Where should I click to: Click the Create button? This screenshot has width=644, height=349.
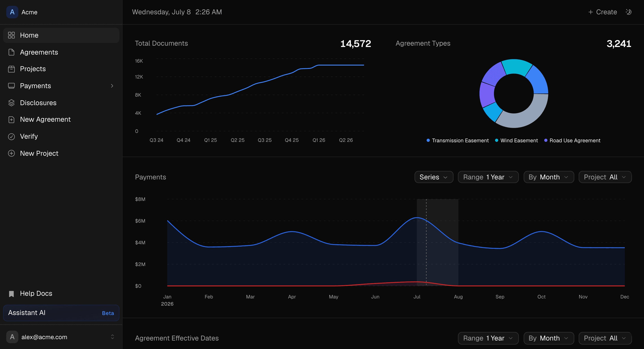pyautogui.click(x=602, y=12)
